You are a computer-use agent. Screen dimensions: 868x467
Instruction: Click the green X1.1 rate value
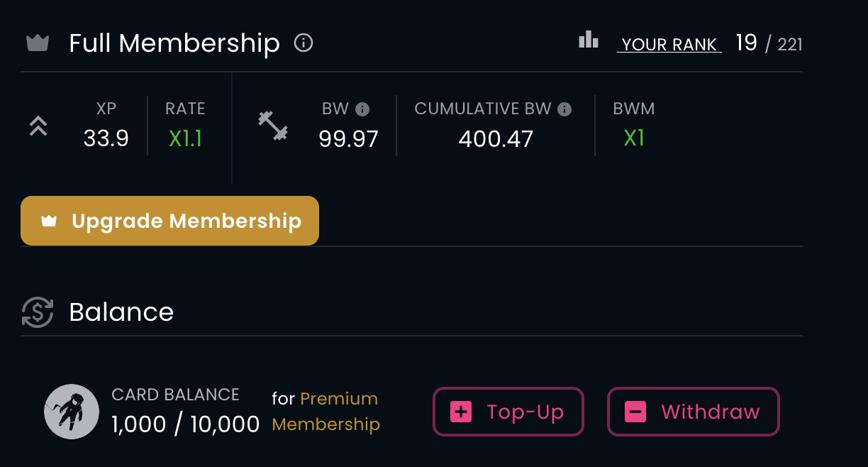185,138
